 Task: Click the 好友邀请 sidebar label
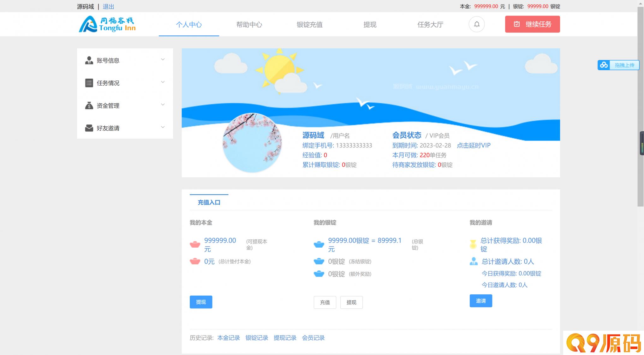[108, 128]
